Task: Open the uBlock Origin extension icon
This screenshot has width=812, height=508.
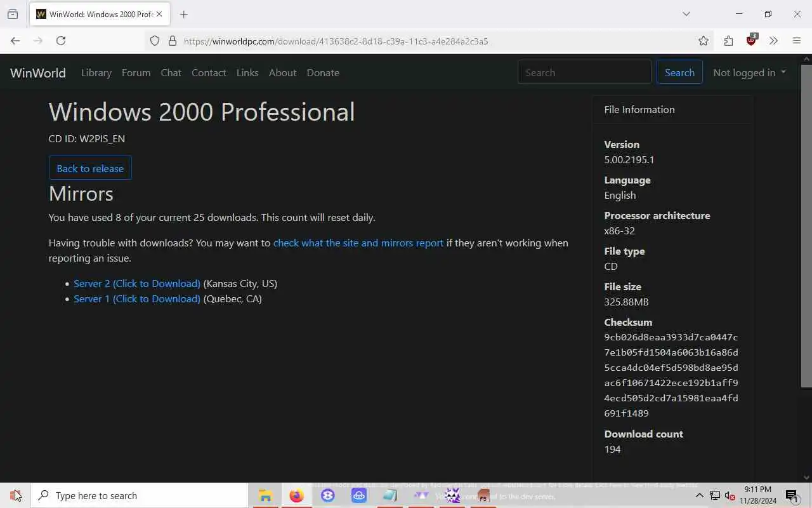Action: click(x=752, y=40)
